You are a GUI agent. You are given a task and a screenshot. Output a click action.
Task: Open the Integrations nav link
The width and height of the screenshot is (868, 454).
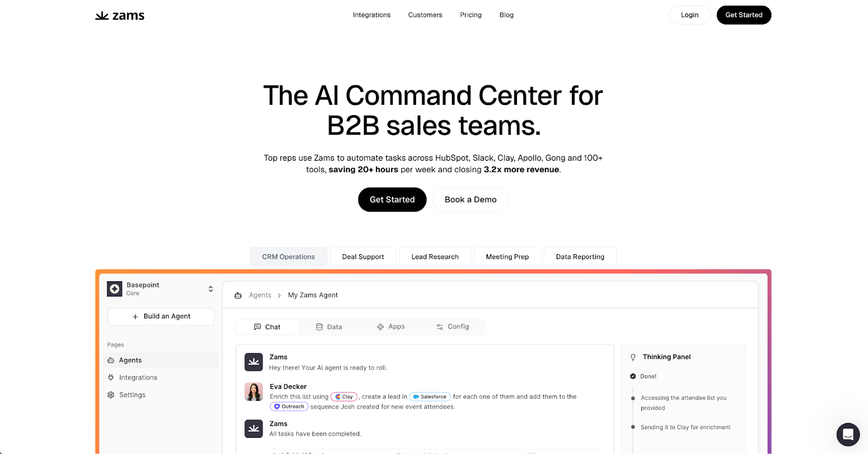372,15
